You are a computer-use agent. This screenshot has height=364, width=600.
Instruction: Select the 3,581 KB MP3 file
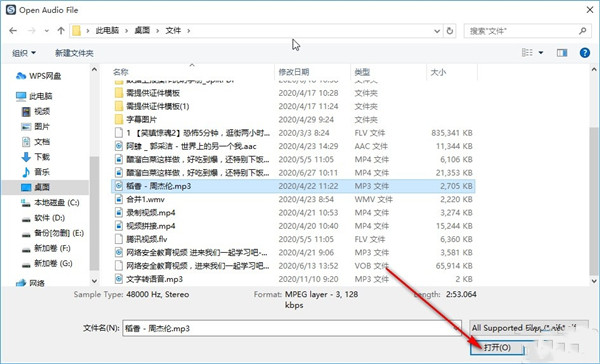293,253
